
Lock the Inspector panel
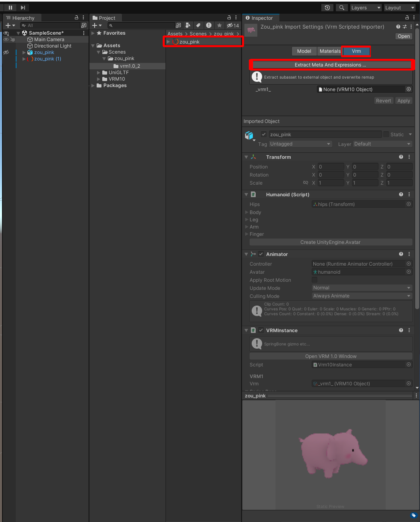point(407,18)
